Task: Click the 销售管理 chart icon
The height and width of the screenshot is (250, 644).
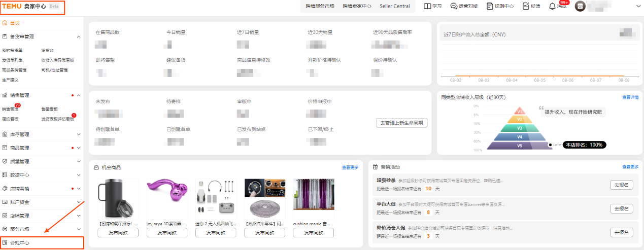Action: (5, 95)
